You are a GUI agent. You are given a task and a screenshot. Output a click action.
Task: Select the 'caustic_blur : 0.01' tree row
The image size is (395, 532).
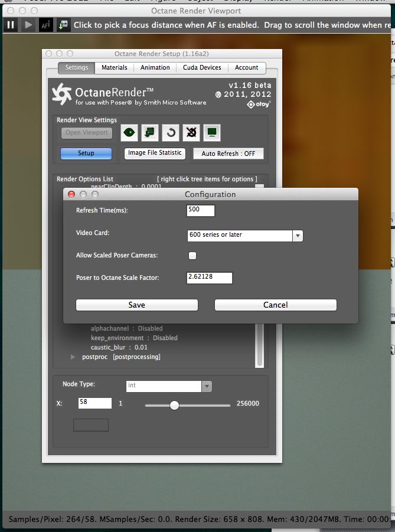(x=119, y=347)
